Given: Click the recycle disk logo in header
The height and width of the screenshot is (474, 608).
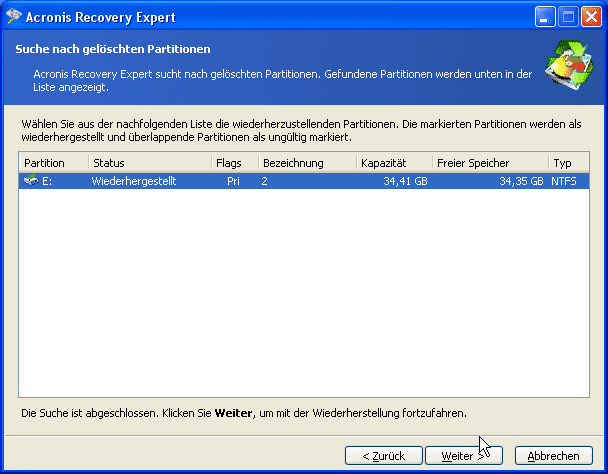Looking at the screenshot, I should tap(569, 65).
